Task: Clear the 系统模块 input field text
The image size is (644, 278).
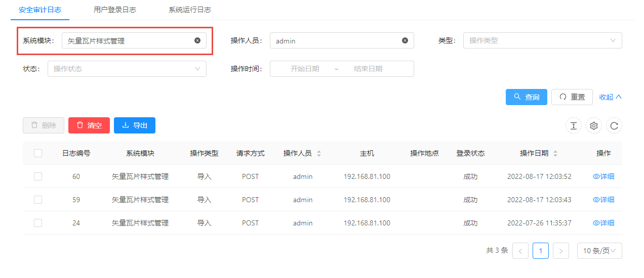Action: [x=197, y=40]
